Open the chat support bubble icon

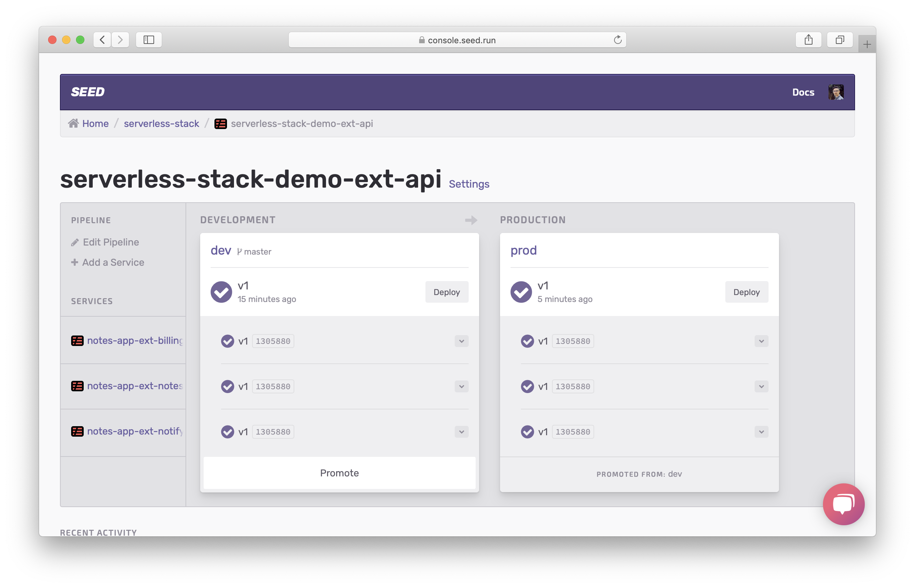pos(843,504)
